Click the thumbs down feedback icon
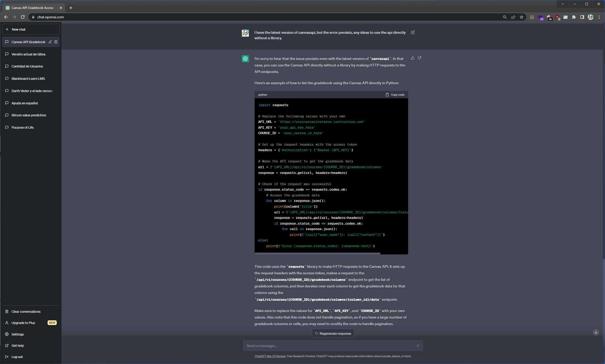The width and height of the screenshot is (605, 364). pos(419,58)
